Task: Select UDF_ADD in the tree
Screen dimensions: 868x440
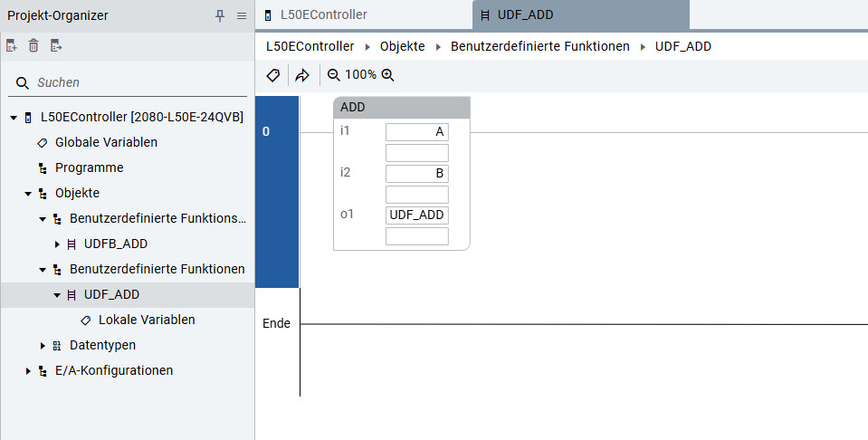Action: (x=112, y=294)
